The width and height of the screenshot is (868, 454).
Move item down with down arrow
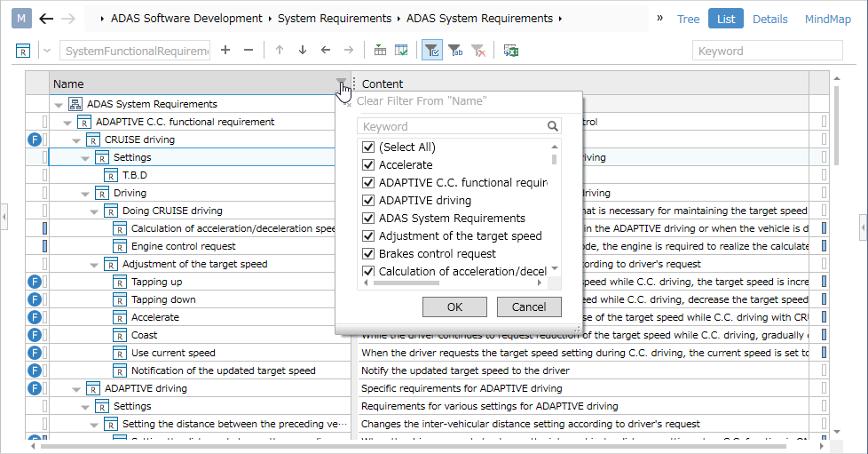(x=303, y=51)
